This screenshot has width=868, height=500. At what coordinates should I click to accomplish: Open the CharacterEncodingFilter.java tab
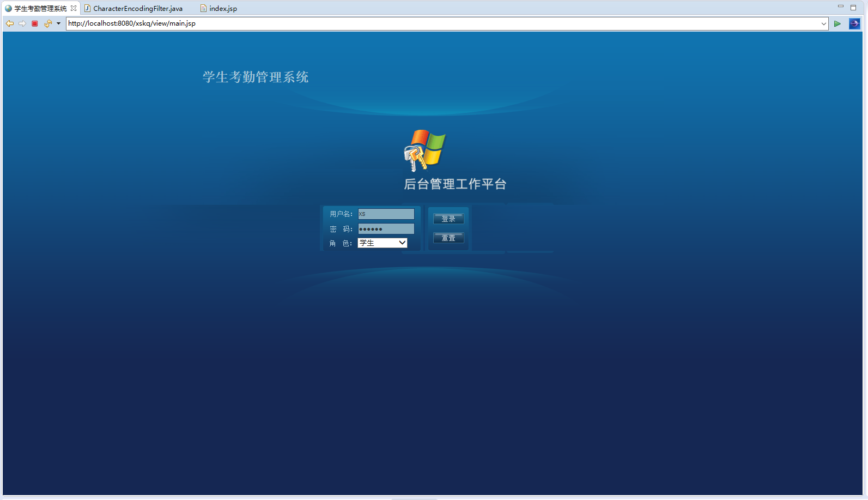pos(133,8)
